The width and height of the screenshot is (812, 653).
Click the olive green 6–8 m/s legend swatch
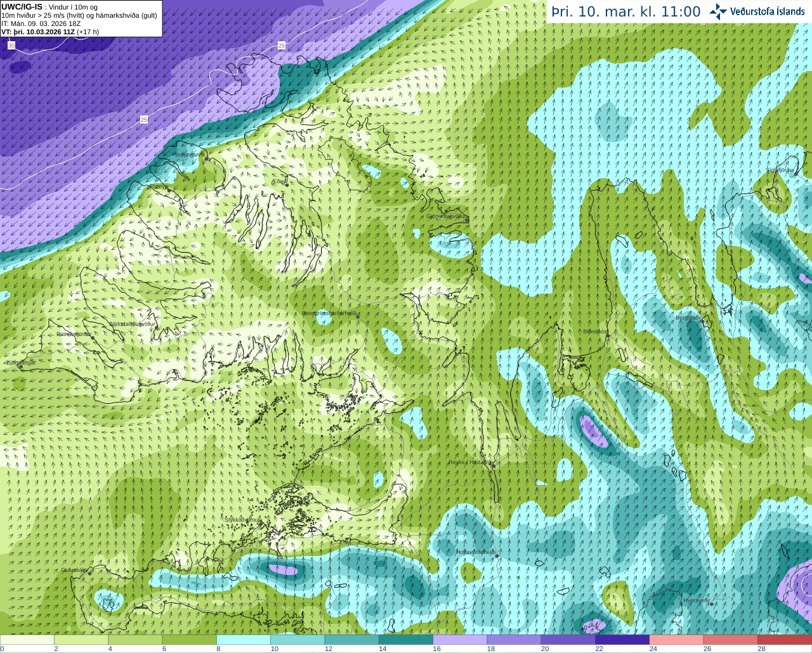190,640
